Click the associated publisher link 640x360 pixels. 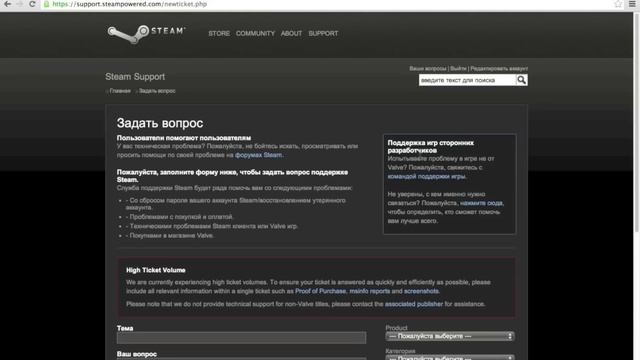click(414, 304)
